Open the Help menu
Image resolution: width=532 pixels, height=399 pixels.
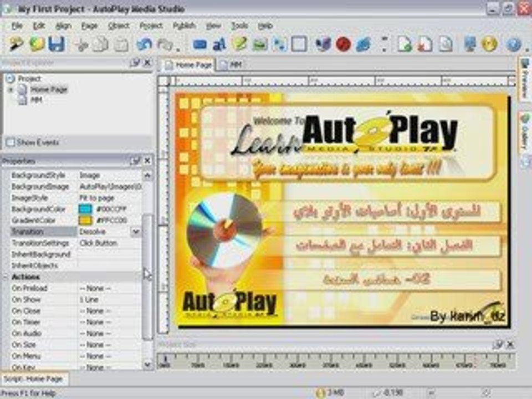click(265, 26)
